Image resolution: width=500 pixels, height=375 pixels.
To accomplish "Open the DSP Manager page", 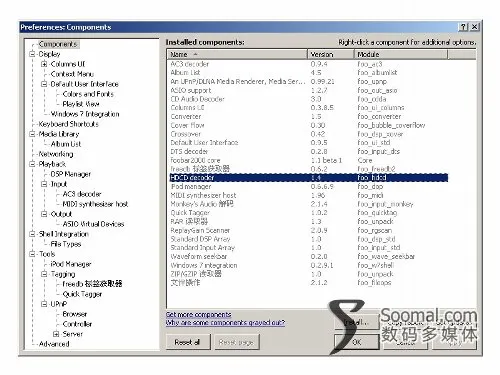I will pyautogui.click(x=71, y=174).
